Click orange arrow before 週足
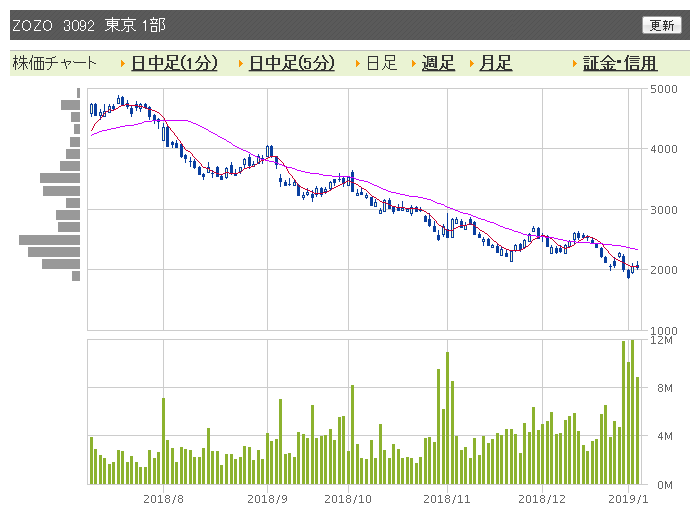Viewport: 700px width, 527px height. click(x=414, y=64)
